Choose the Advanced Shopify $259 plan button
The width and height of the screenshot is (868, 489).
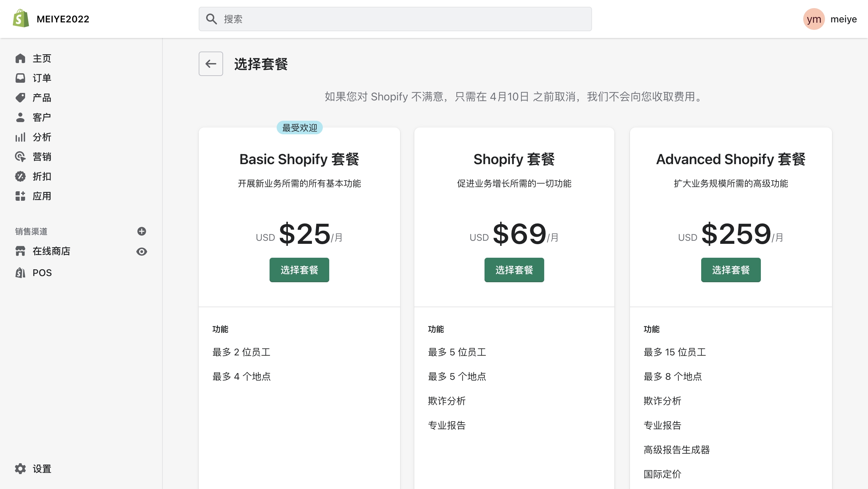click(731, 270)
